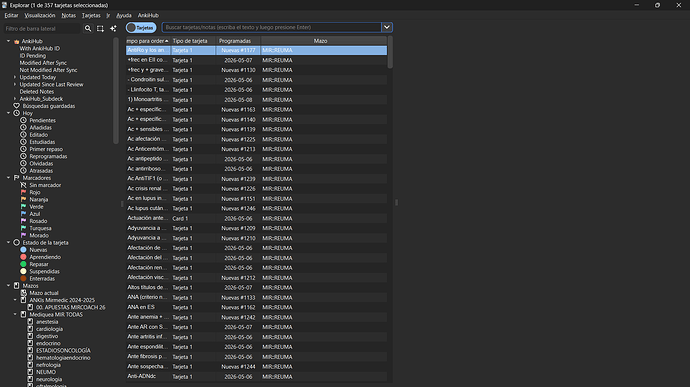Open the Visualización menu
This screenshot has height=387, width=690.
pyautogui.click(x=40, y=15)
